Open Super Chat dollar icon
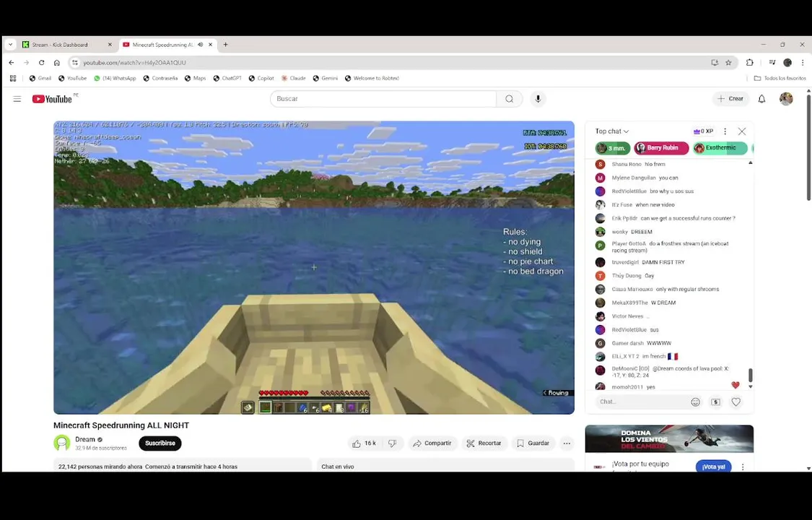 tap(716, 402)
